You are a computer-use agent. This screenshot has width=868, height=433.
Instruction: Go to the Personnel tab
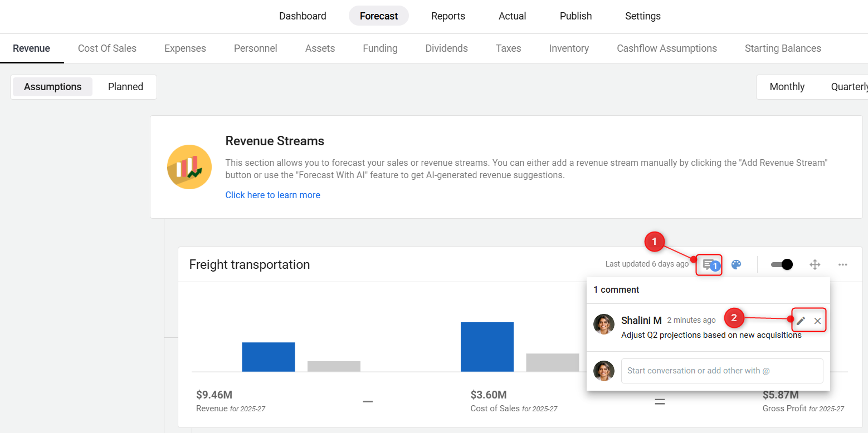256,48
